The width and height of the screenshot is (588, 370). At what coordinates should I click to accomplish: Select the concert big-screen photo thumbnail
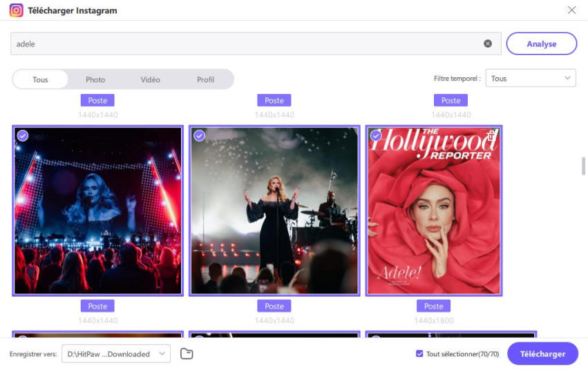[x=98, y=211]
